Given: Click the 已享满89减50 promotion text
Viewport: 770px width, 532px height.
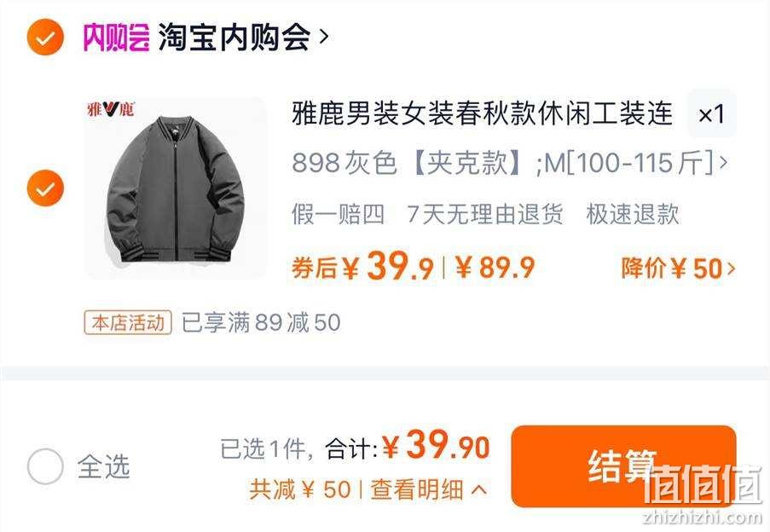Looking at the screenshot, I should click(x=261, y=322).
